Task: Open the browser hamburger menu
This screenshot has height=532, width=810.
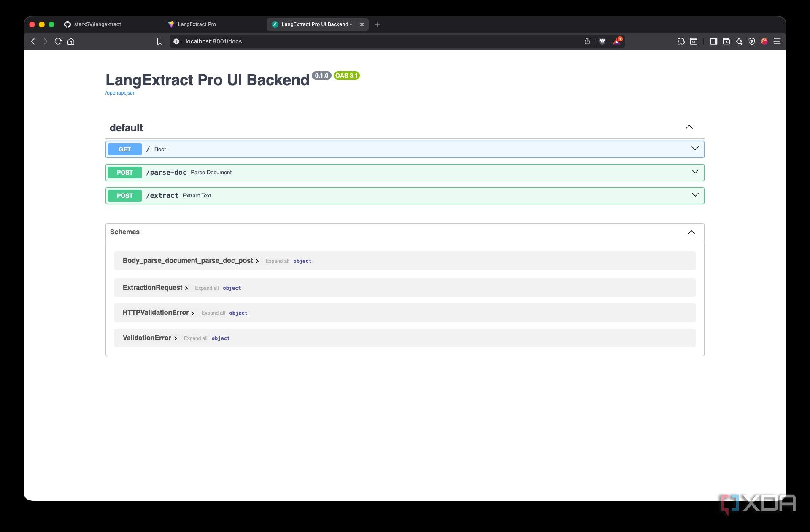Action: click(x=777, y=41)
